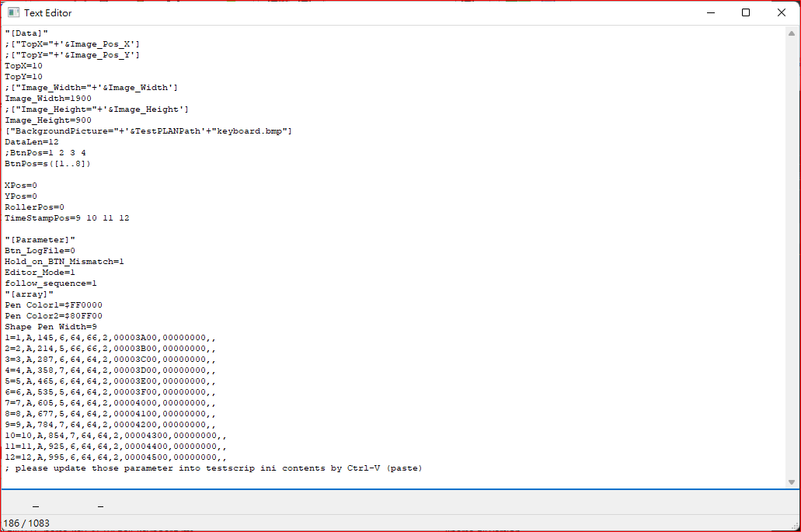The height and width of the screenshot is (532, 801).
Task: Click the commented TopY Image_Pos_Y line
Action: 72,55
